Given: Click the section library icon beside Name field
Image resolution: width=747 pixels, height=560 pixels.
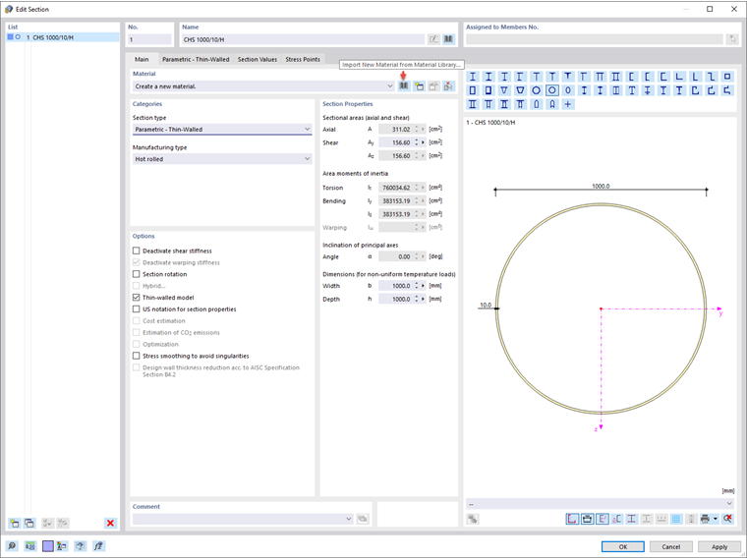Looking at the screenshot, I should pos(448,39).
